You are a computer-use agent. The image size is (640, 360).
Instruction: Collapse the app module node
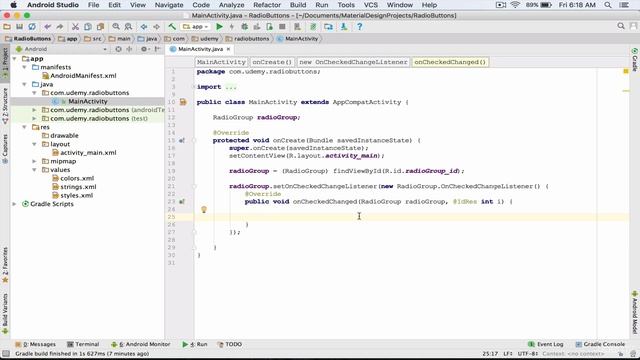(15, 59)
